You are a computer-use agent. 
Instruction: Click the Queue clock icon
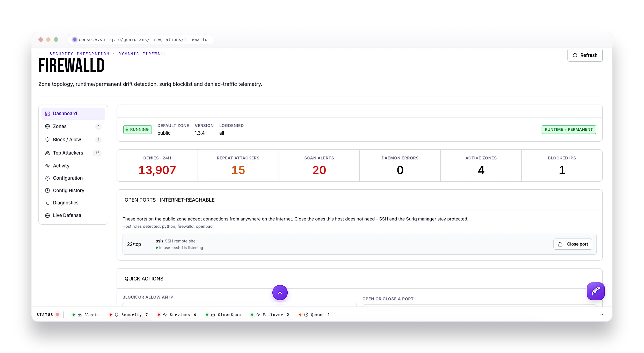[306, 315]
